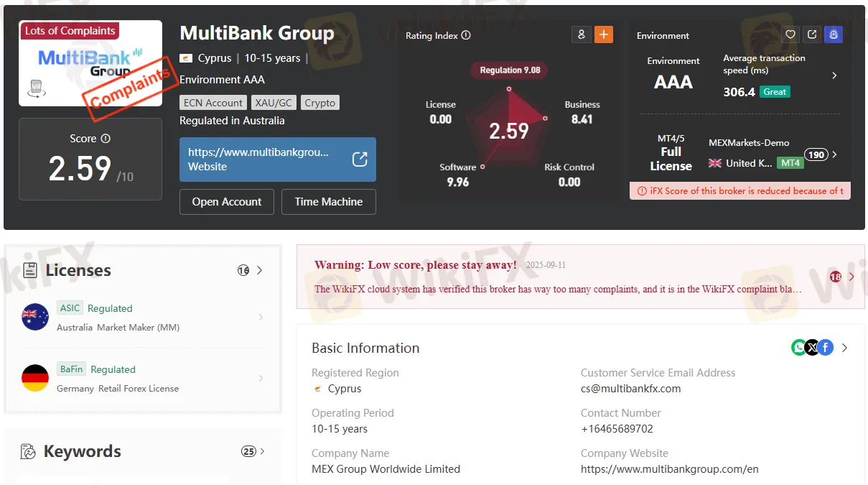Expand the MEXMarkets-Demo server list arrow
This screenshot has height=485, width=868.
(834, 154)
